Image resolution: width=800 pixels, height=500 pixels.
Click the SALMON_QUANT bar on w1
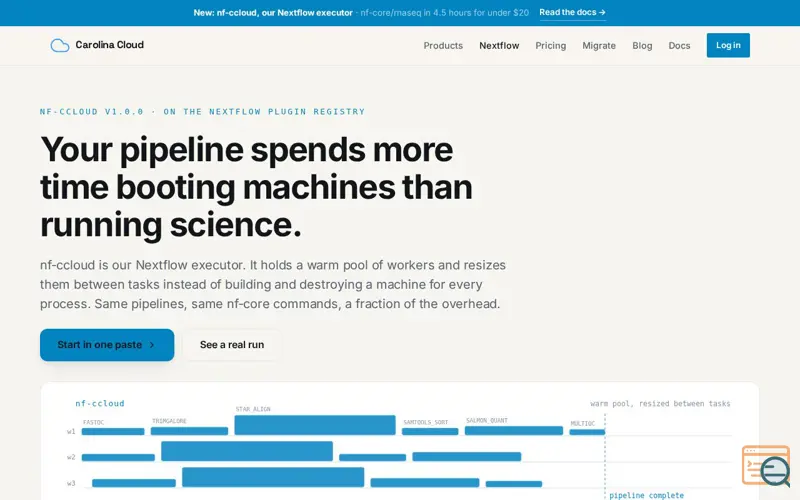(x=514, y=431)
